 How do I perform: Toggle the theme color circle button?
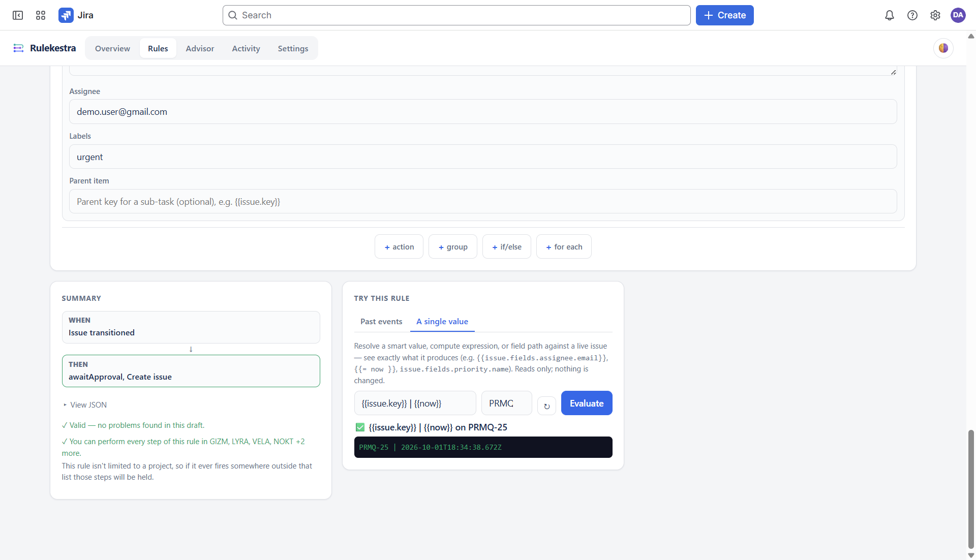pyautogui.click(x=943, y=48)
